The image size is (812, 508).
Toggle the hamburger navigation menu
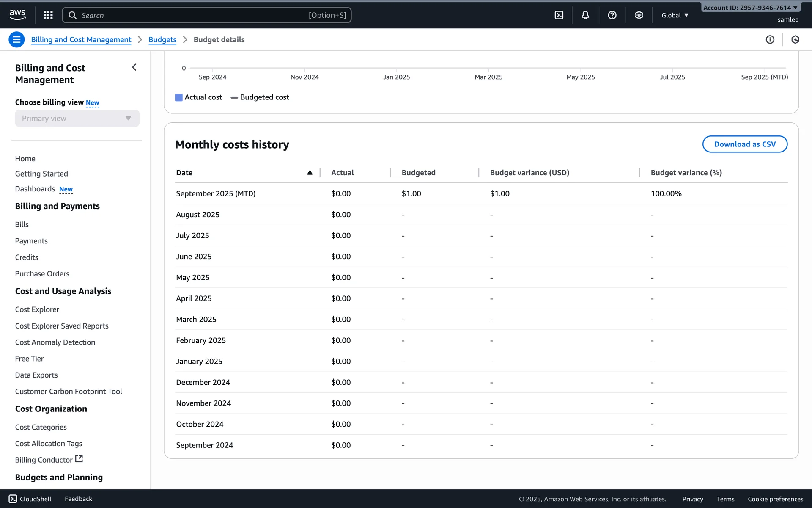click(x=16, y=39)
